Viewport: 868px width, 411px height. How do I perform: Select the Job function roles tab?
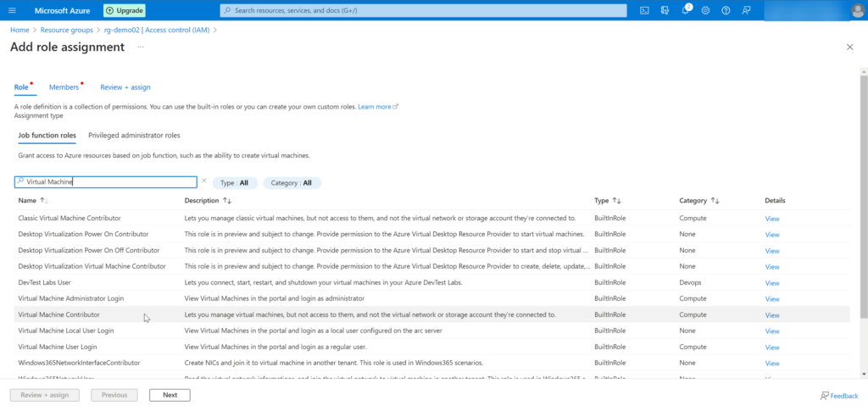(x=47, y=136)
